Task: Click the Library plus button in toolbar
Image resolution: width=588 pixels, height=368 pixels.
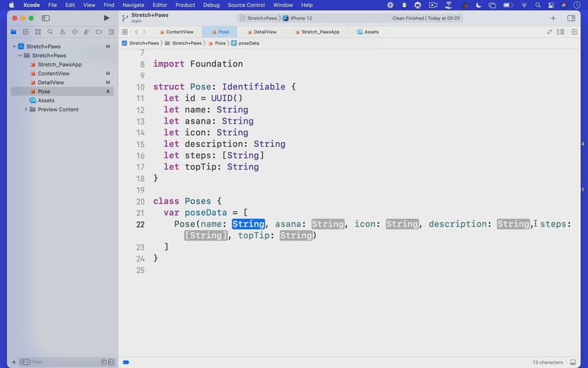Action: click(x=553, y=18)
